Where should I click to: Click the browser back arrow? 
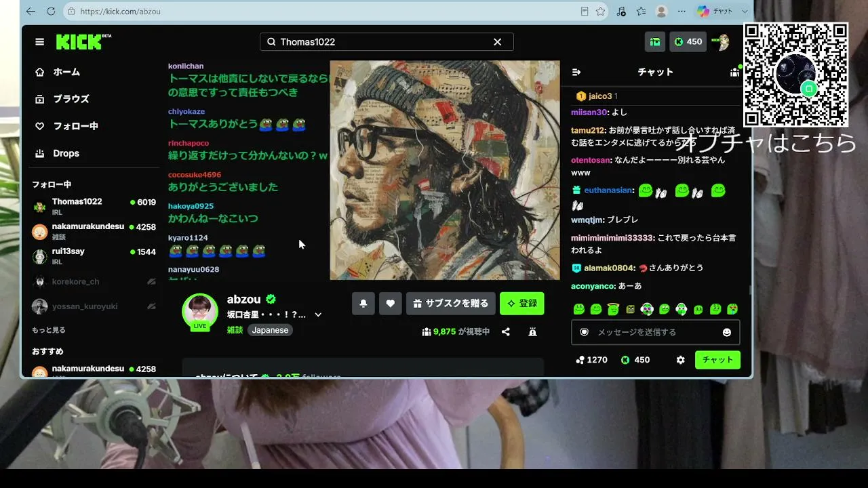[x=31, y=12]
